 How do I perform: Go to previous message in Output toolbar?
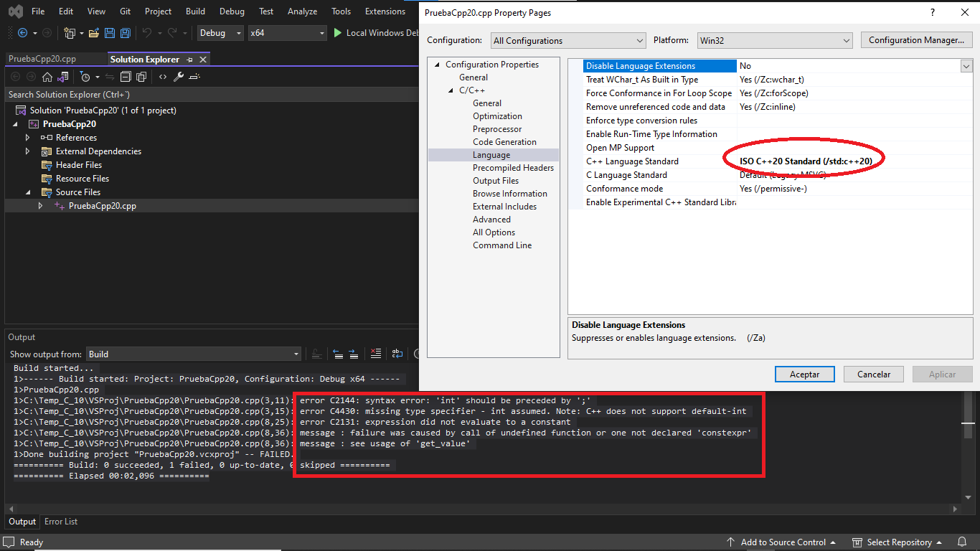click(338, 354)
